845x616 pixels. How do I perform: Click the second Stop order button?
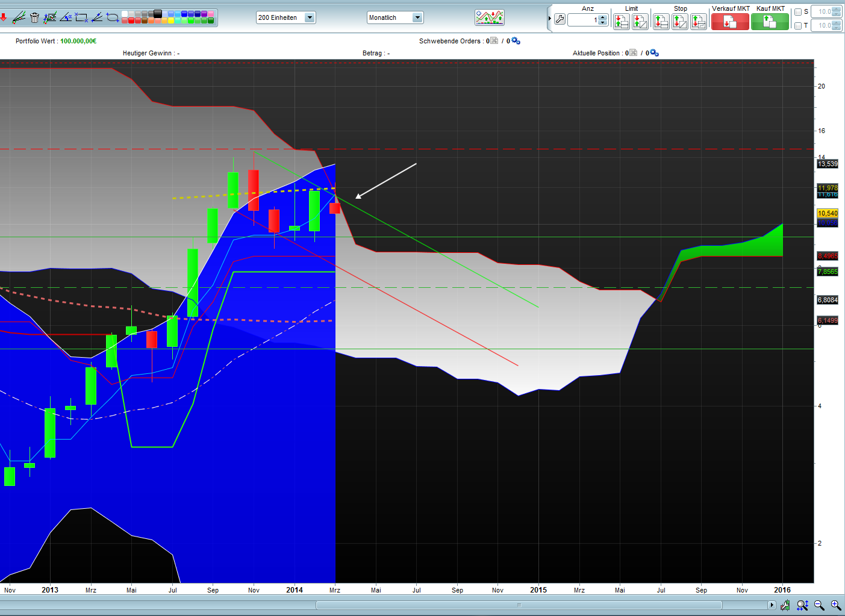[680, 22]
